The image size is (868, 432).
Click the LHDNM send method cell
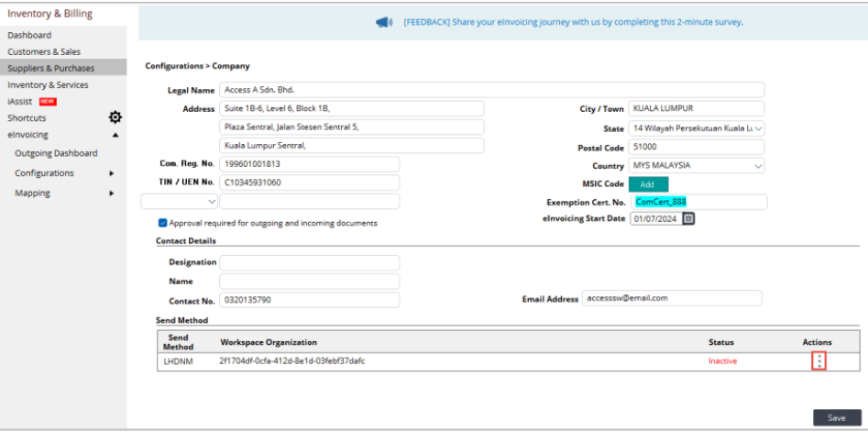[178, 361]
